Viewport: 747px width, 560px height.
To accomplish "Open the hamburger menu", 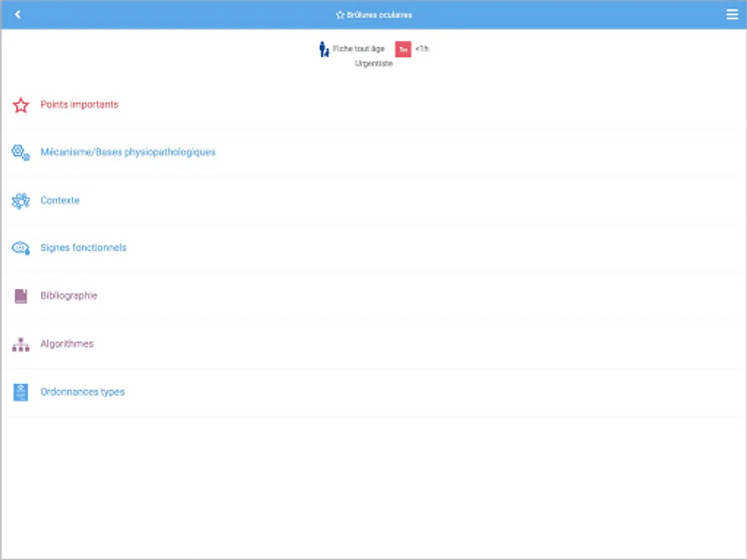I will [732, 14].
